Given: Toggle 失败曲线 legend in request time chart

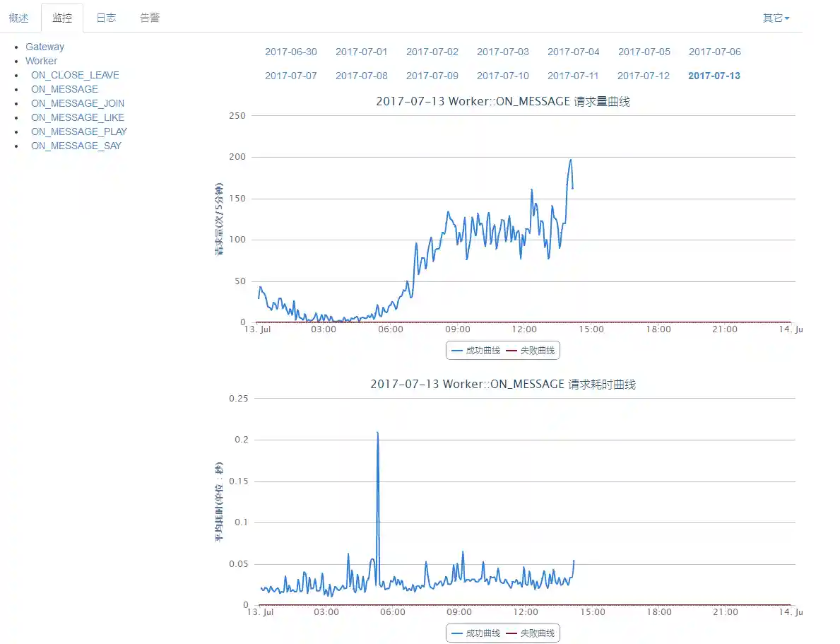Looking at the screenshot, I should click(x=531, y=633).
